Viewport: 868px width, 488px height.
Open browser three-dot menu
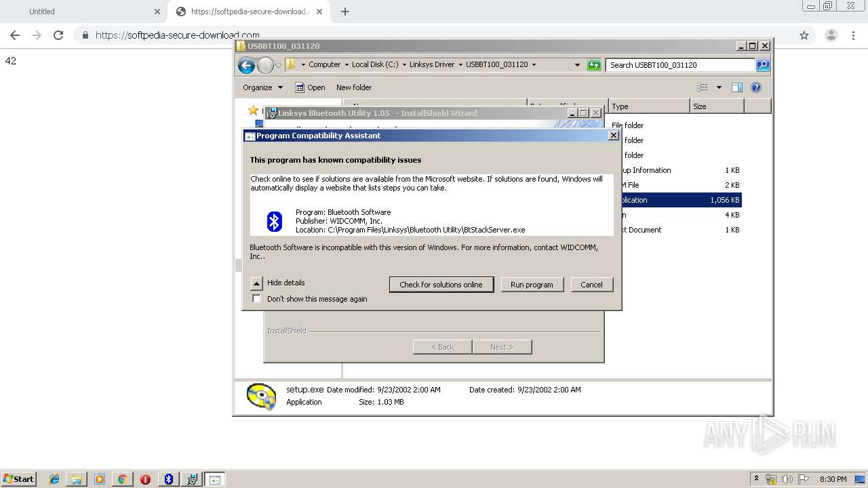point(854,35)
